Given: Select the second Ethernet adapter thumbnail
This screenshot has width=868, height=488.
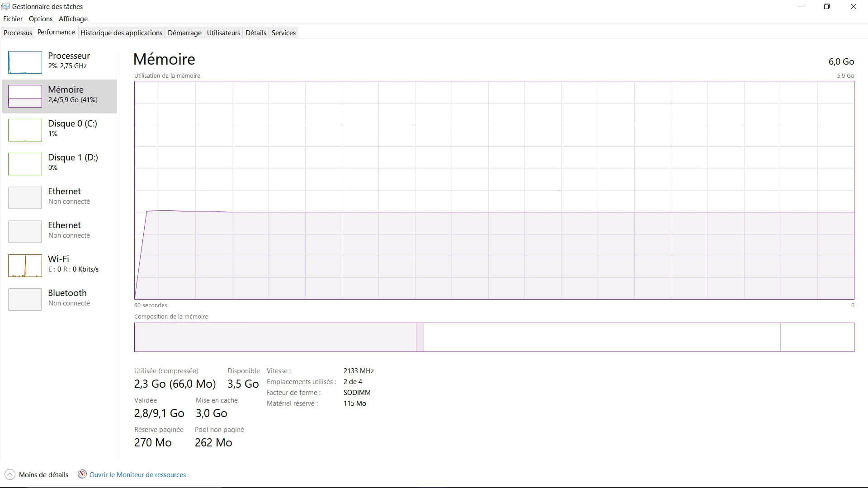Looking at the screenshot, I should (25, 232).
